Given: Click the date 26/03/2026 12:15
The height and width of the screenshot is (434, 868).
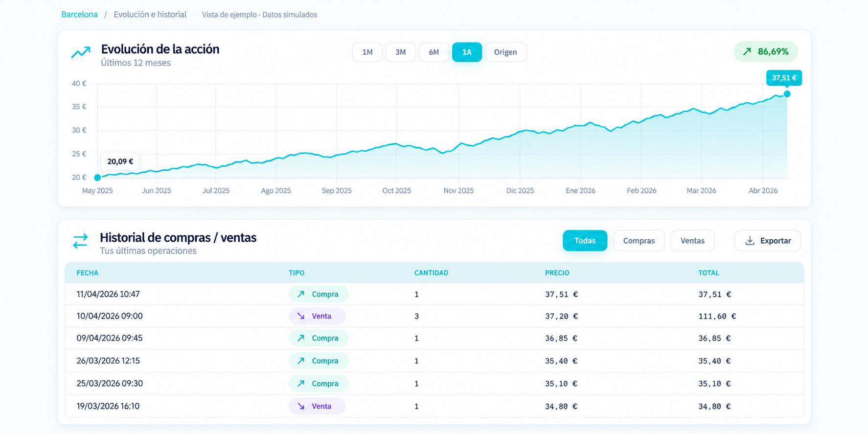Looking at the screenshot, I should (x=108, y=361).
